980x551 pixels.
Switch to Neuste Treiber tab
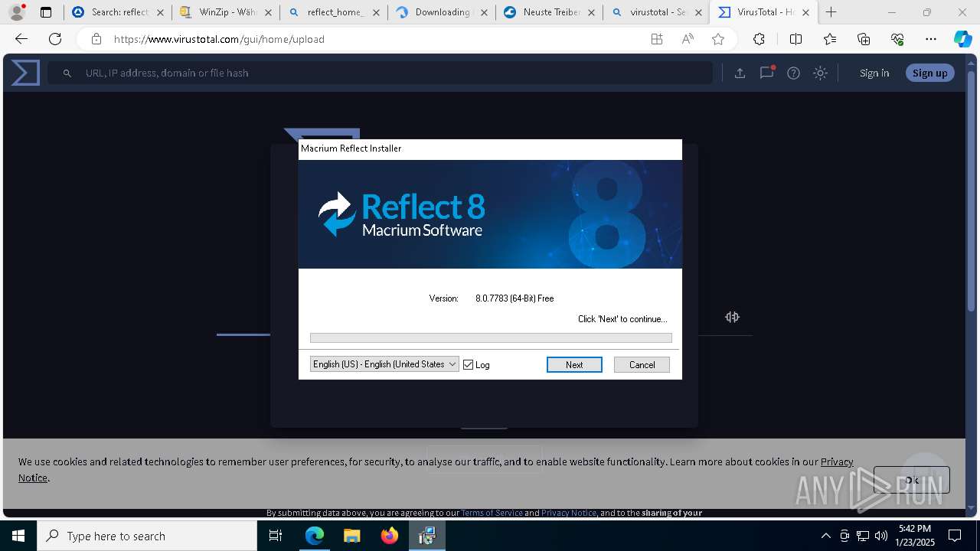pyautogui.click(x=549, y=12)
